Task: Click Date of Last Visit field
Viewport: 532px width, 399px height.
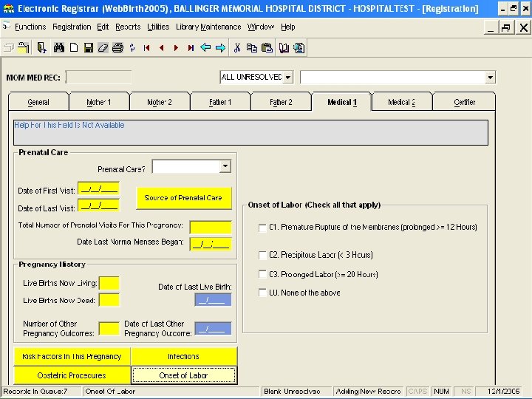Action: coord(99,205)
